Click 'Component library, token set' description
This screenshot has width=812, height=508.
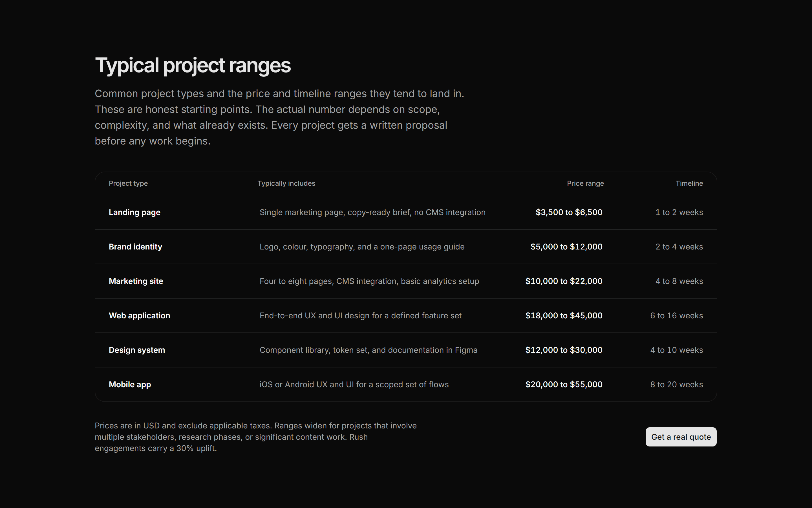click(x=369, y=350)
